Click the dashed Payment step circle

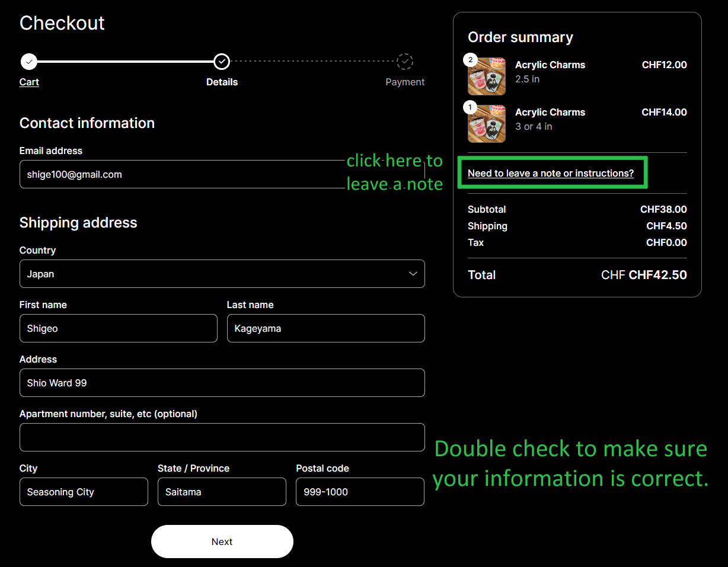(x=405, y=62)
